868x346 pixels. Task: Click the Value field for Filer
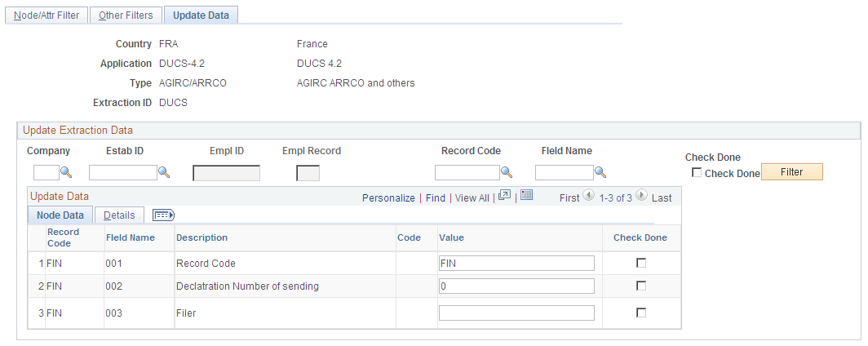coord(516,313)
